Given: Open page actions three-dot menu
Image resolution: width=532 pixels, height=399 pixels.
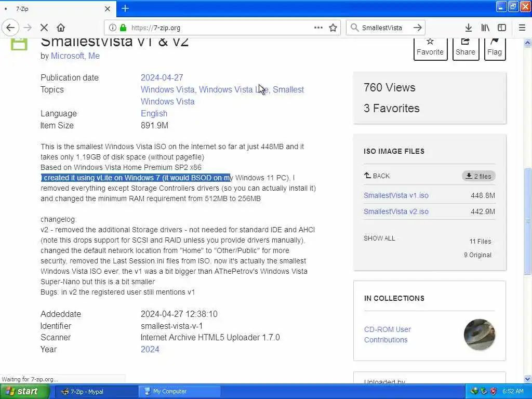Looking at the screenshot, I should click(318, 28).
